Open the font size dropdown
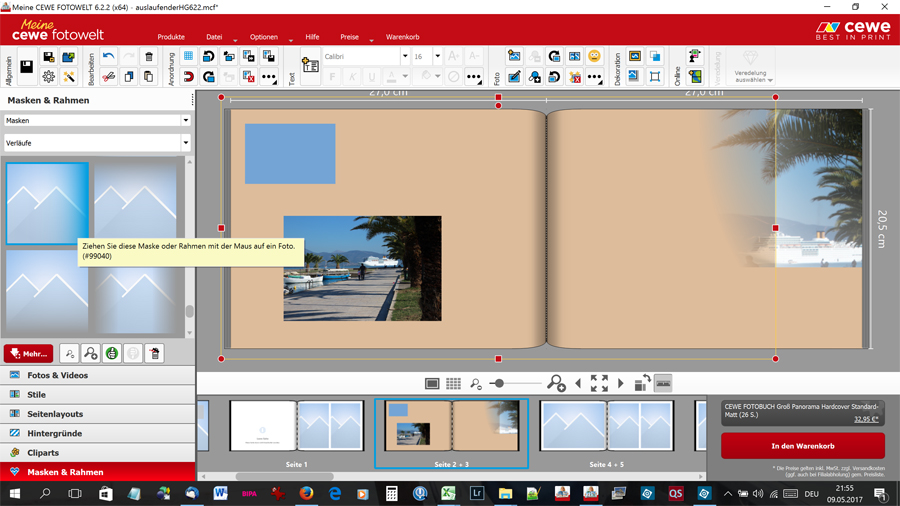900x506 pixels. click(x=437, y=57)
